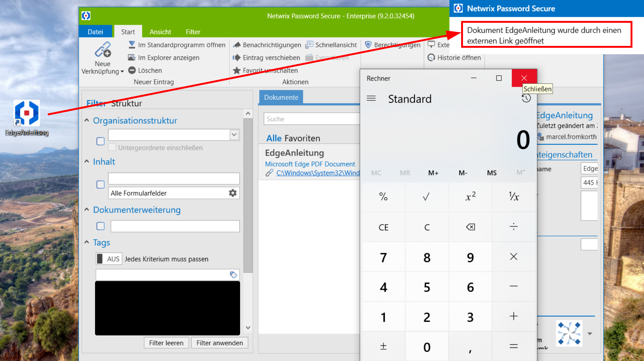Collapse the Tags section
This screenshot has height=361, width=644.
[87, 242]
